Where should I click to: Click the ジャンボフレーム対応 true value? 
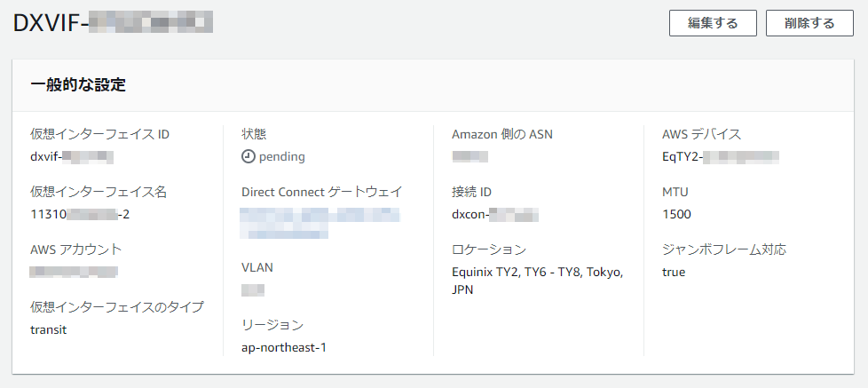(674, 272)
